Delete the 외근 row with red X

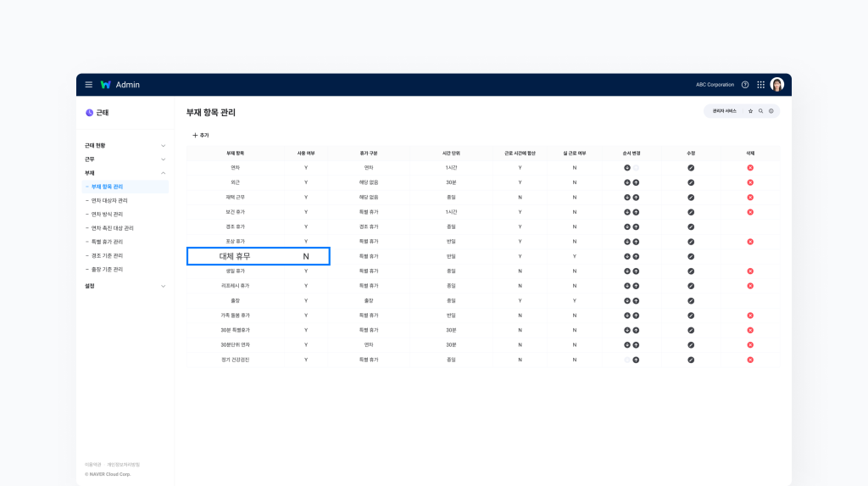pos(750,182)
